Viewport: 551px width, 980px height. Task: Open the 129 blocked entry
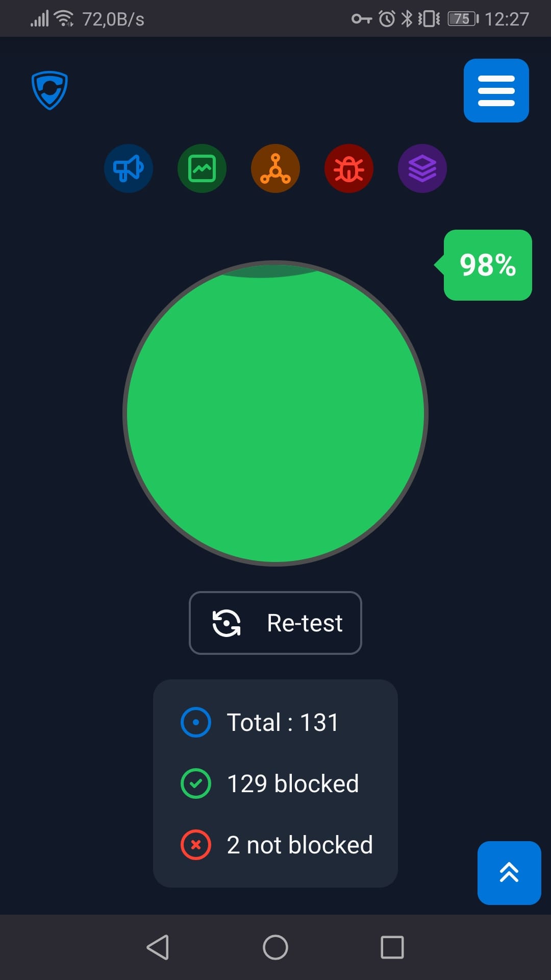[x=293, y=783]
